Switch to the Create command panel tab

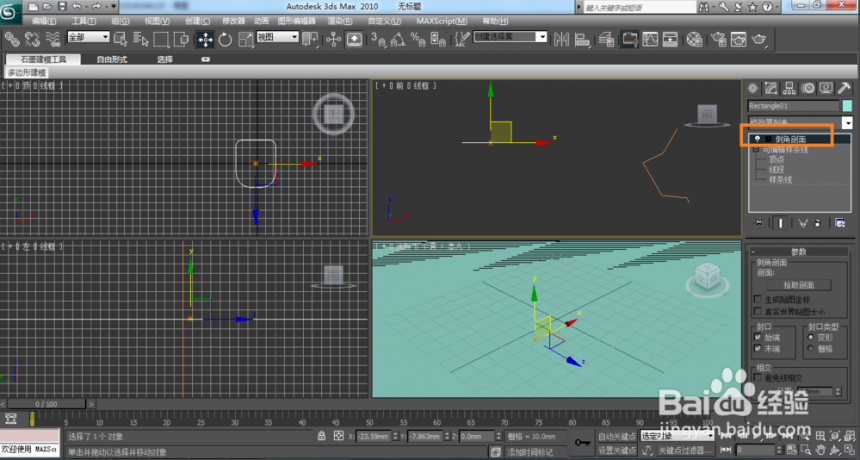tap(752, 88)
